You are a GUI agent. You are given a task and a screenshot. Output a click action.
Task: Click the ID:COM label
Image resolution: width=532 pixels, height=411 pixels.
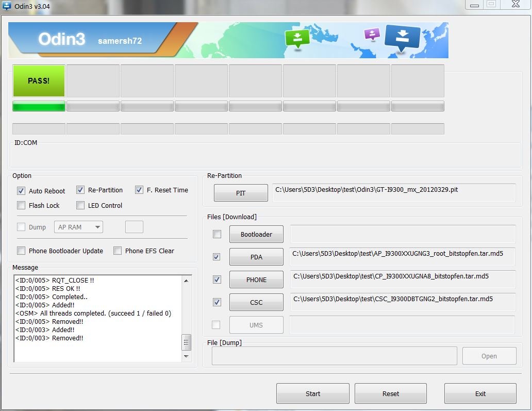point(26,142)
